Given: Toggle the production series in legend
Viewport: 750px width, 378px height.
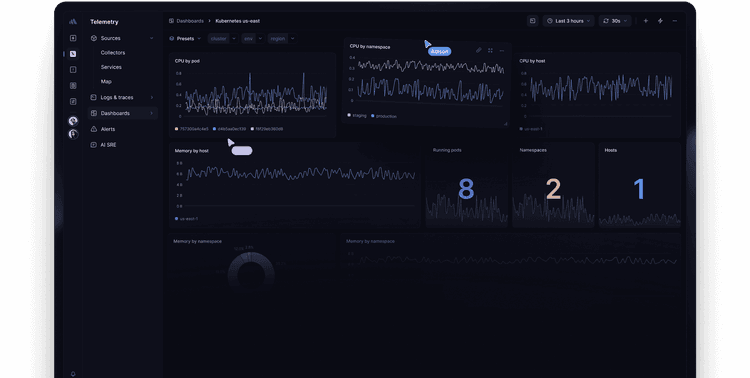Looking at the screenshot, I should [384, 116].
